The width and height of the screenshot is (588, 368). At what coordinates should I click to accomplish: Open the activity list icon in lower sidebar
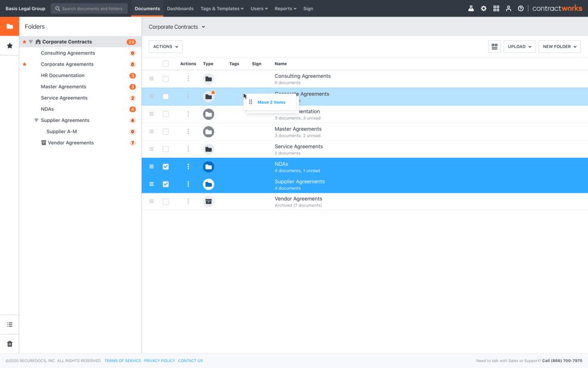point(9,324)
